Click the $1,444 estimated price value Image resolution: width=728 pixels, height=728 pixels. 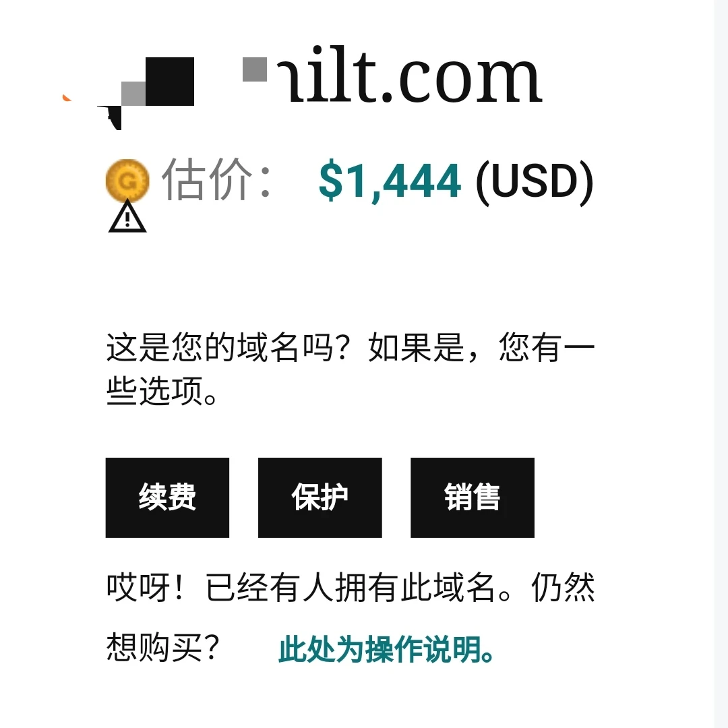coord(390,181)
